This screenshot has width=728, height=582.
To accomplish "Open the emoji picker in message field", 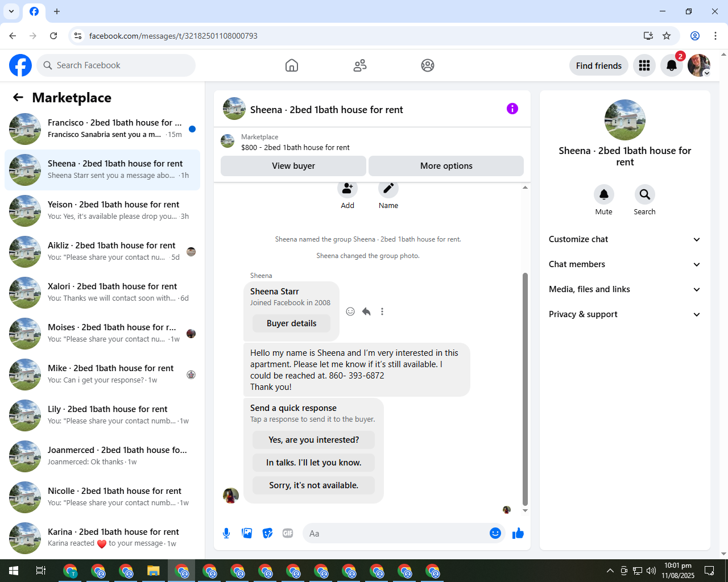I will 495,533.
